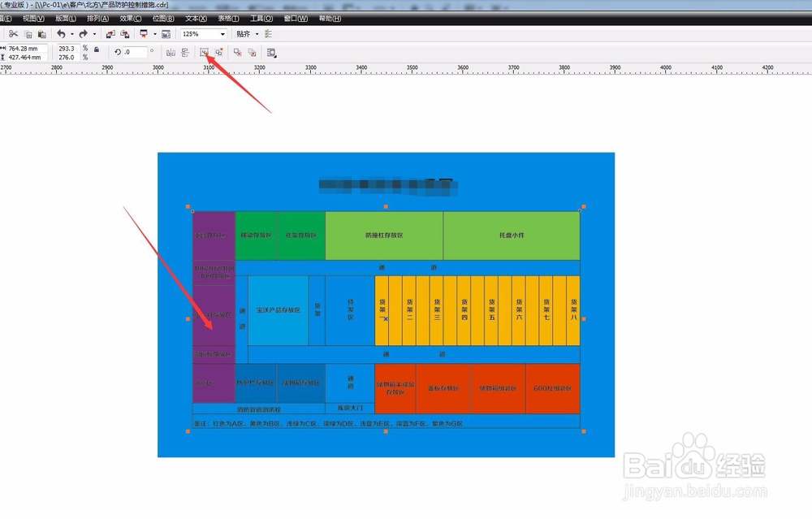
Task: Click the Import icon
Action: [110, 34]
